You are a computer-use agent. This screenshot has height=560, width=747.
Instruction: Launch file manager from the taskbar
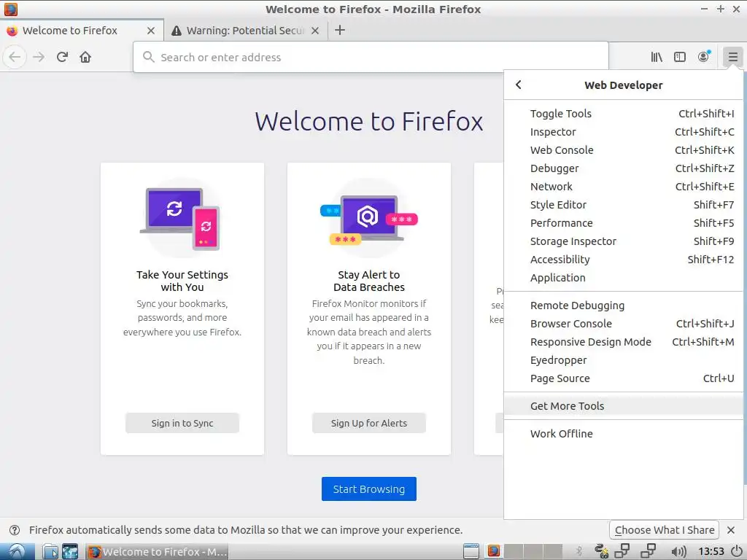[50, 551]
